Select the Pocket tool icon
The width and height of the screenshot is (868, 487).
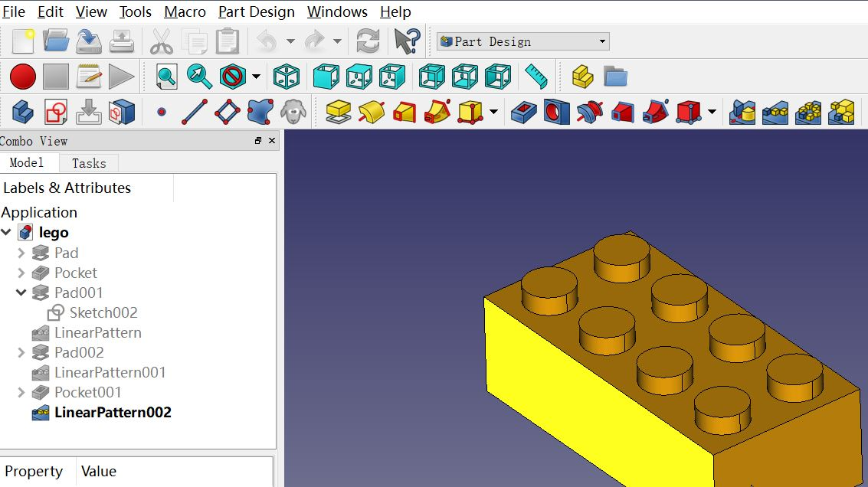(524, 113)
